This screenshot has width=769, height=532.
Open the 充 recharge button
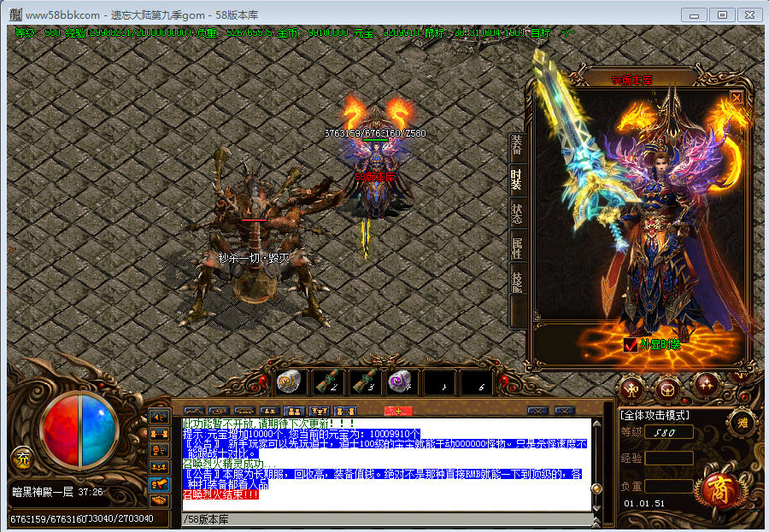(22, 459)
